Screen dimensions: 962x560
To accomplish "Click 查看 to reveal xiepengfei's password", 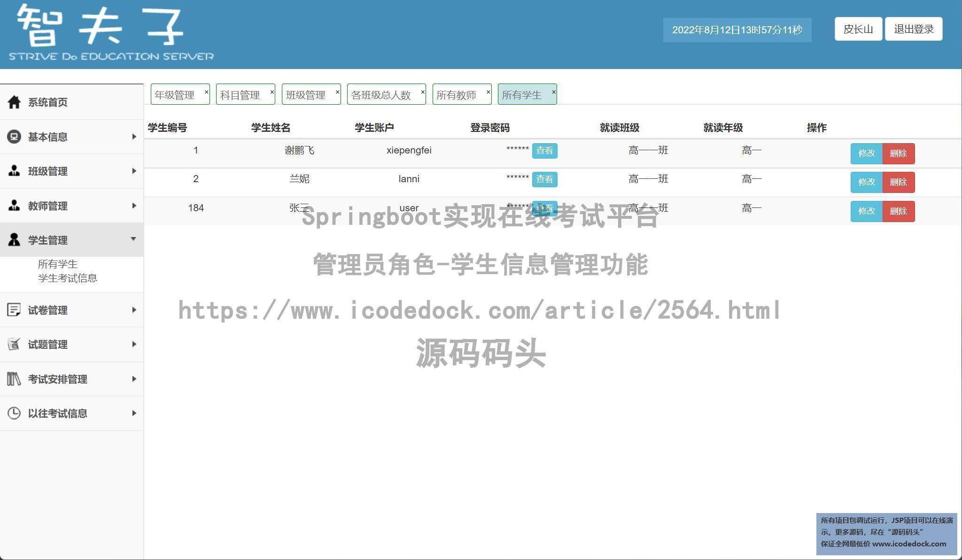I will tap(544, 151).
